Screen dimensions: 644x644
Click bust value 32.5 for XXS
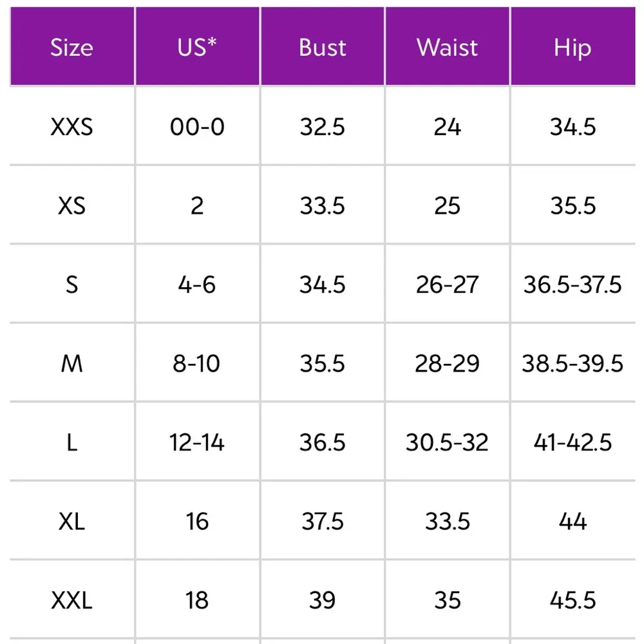[x=322, y=127]
